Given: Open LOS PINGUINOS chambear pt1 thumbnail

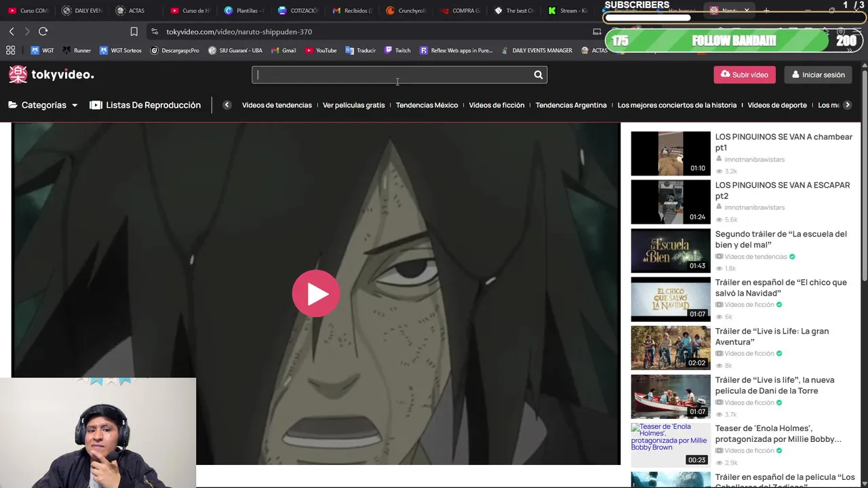Looking at the screenshot, I should (x=671, y=153).
